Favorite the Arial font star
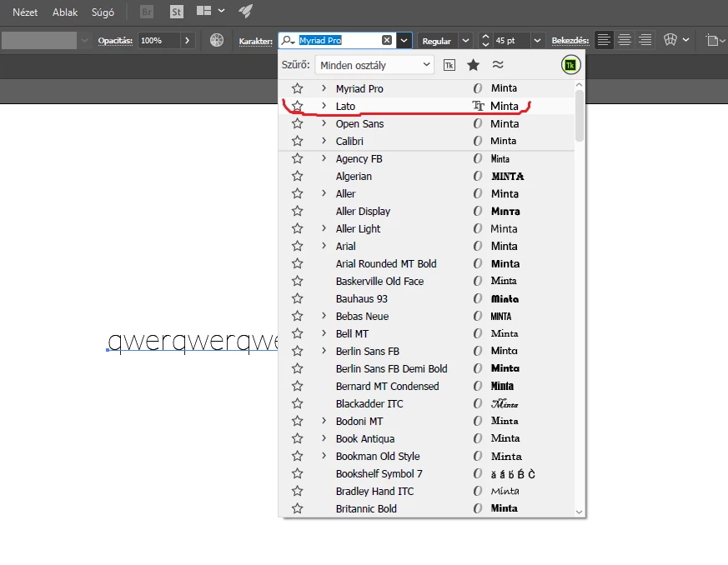 coord(297,246)
